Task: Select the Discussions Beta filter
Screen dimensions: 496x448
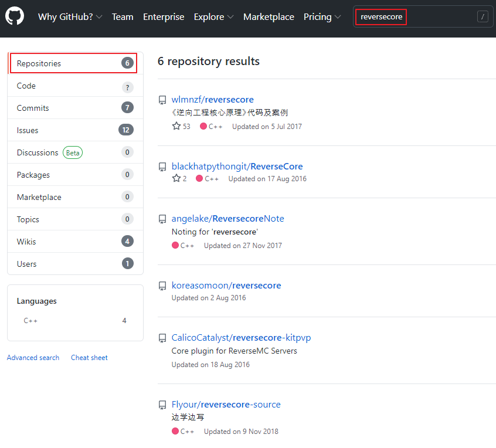Action: pos(75,152)
